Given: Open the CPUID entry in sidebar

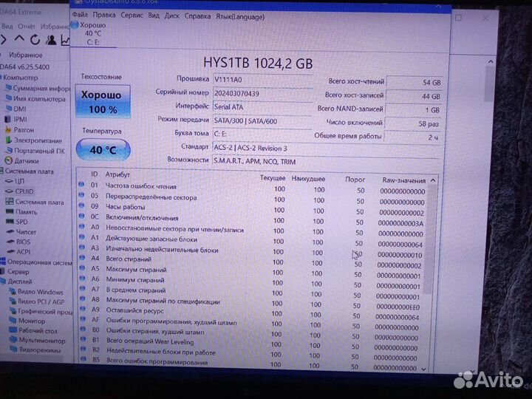Looking at the screenshot, I should pyautogui.click(x=24, y=191).
